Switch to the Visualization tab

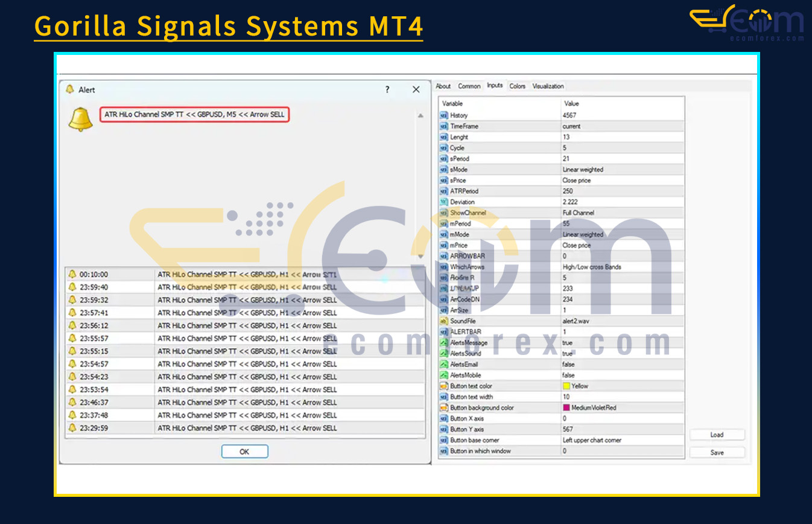[548, 86]
